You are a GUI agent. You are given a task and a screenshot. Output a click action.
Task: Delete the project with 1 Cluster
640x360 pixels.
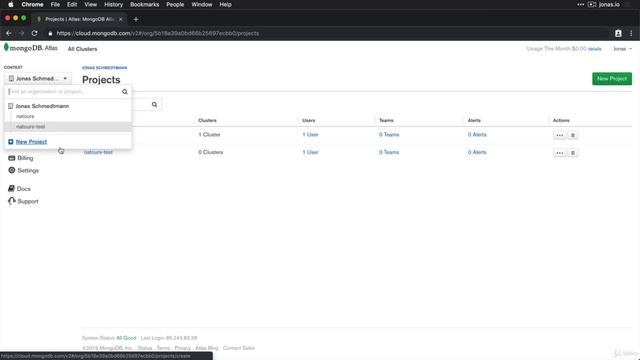pyautogui.click(x=573, y=135)
